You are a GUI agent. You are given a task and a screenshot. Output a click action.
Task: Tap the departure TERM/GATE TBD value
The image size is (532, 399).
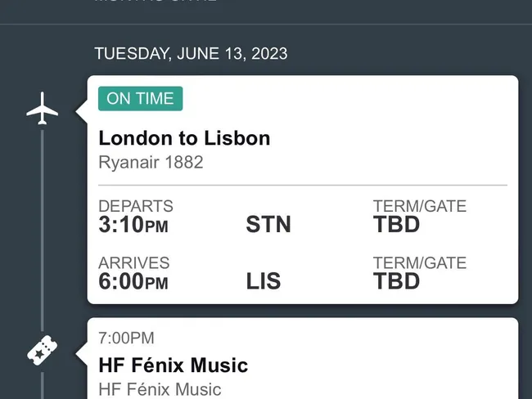[396, 224]
